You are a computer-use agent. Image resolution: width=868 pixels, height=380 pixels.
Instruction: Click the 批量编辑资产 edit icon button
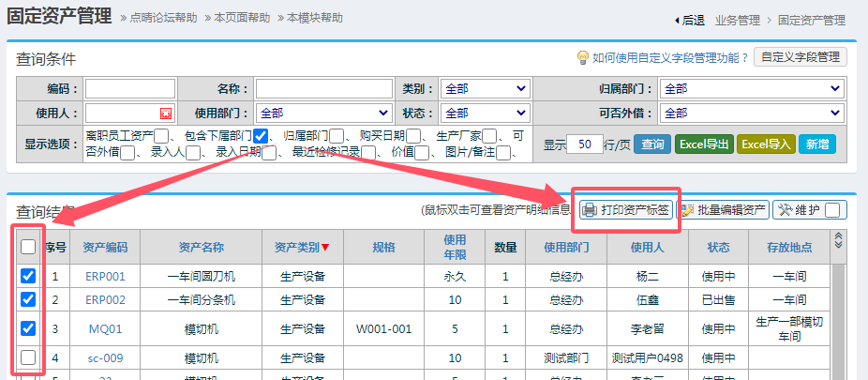pos(686,210)
